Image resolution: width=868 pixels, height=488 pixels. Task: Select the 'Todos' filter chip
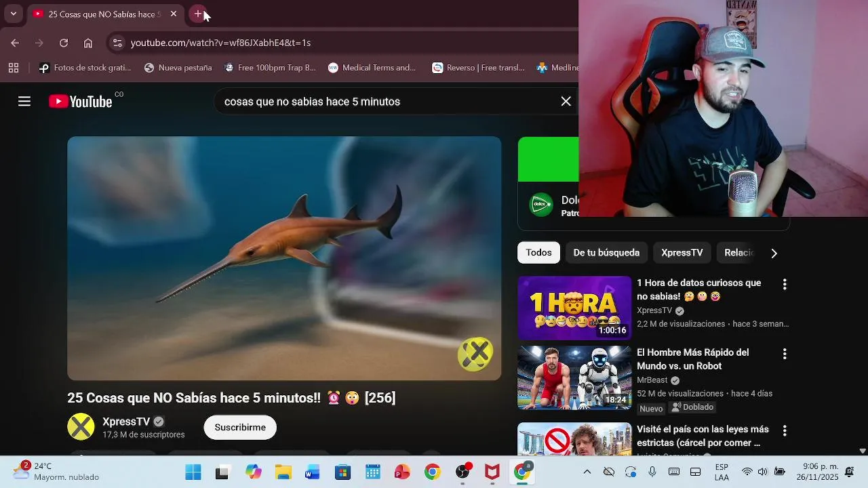click(538, 253)
